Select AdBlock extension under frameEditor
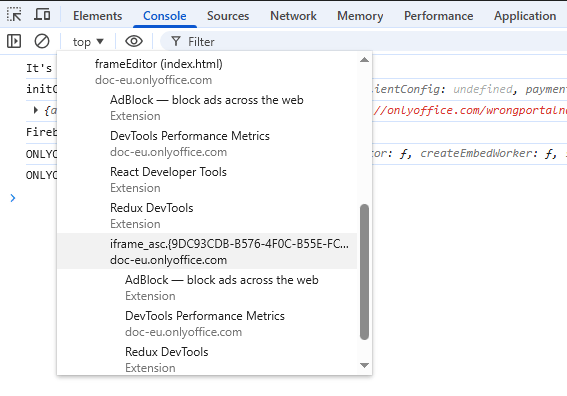The height and width of the screenshot is (396, 567). coord(207,107)
